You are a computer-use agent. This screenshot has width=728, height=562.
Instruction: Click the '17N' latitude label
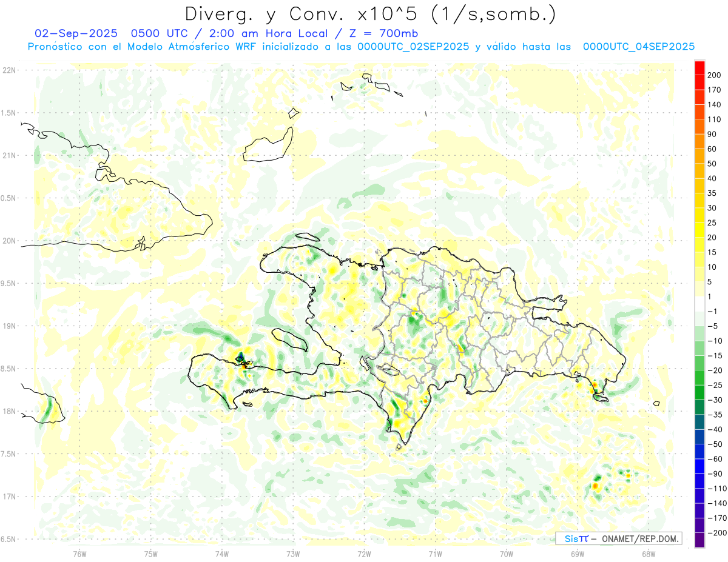(x=9, y=496)
